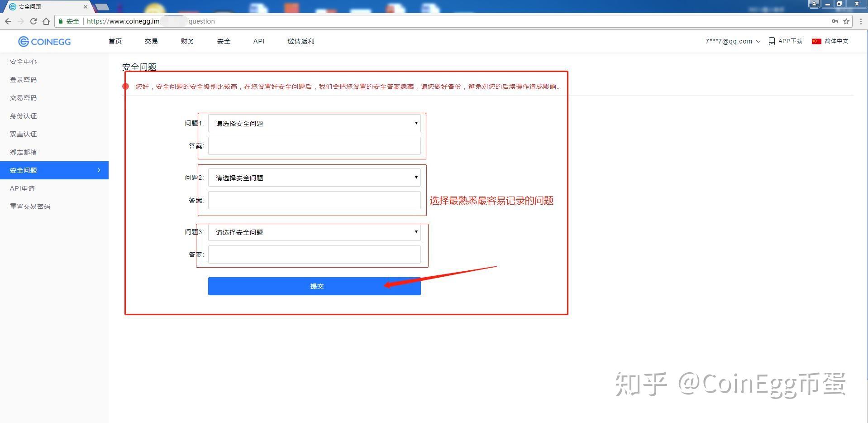Bookmark the page with the star icon

pyautogui.click(x=846, y=21)
